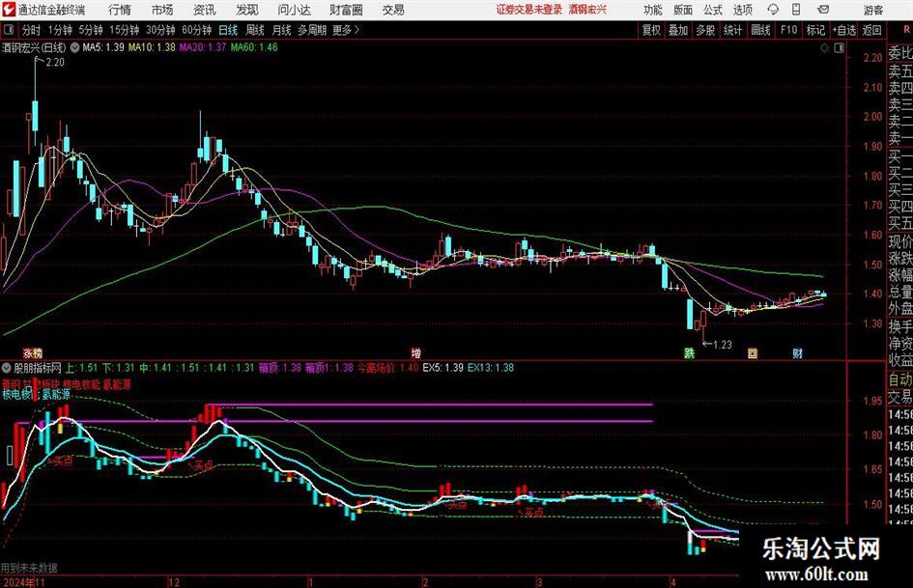Open the 问小达 menu

(294, 10)
